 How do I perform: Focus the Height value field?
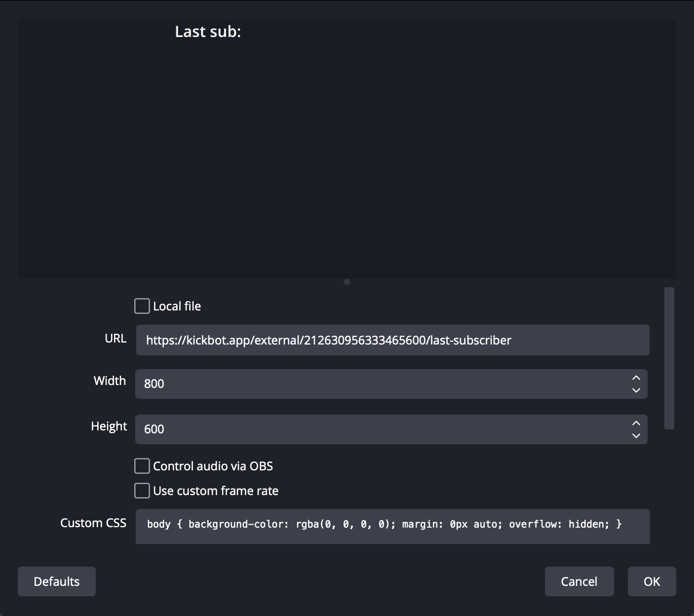(380, 429)
